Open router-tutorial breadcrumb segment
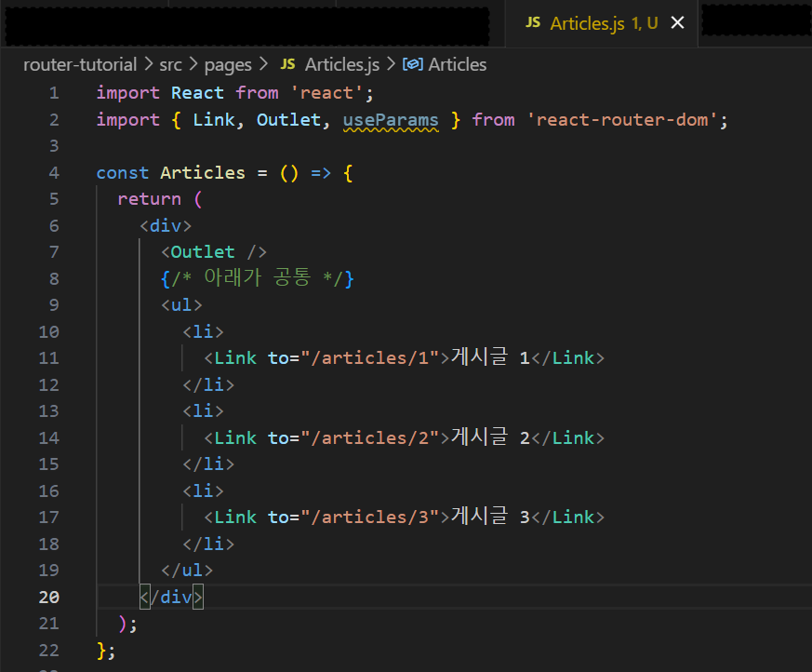 point(80,65)
